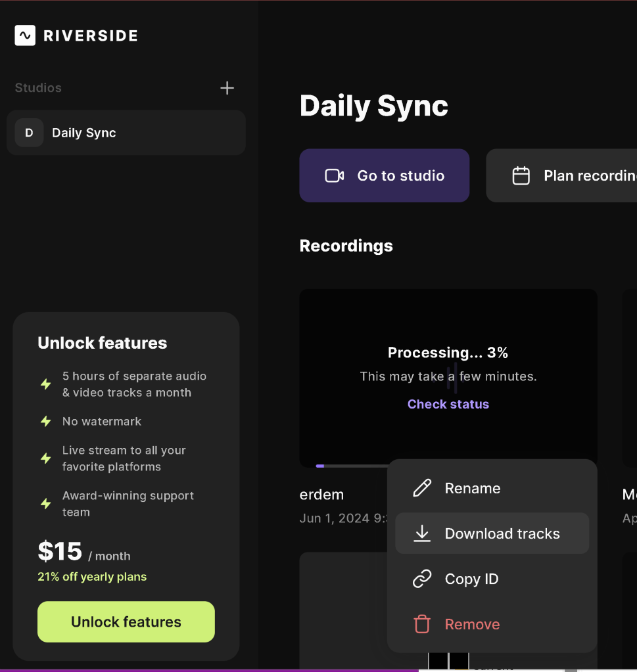Click the Plan recording button
Screen dimensions: 637x672
pos(561,175)
